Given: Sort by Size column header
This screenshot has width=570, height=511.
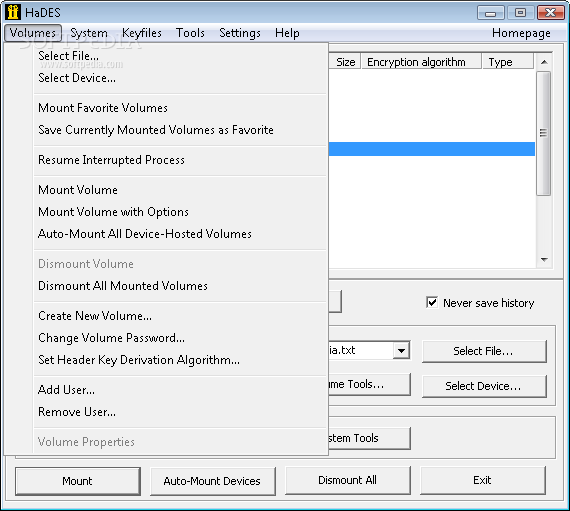Looking at the screenshot, I should (x=345, y=62).
